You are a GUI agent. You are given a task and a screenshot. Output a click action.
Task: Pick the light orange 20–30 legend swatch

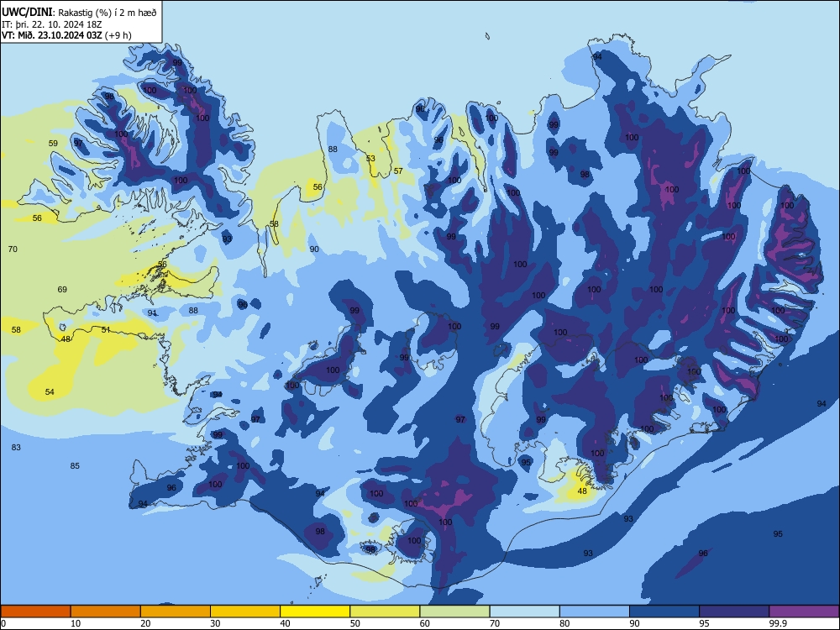click(176, 612)
